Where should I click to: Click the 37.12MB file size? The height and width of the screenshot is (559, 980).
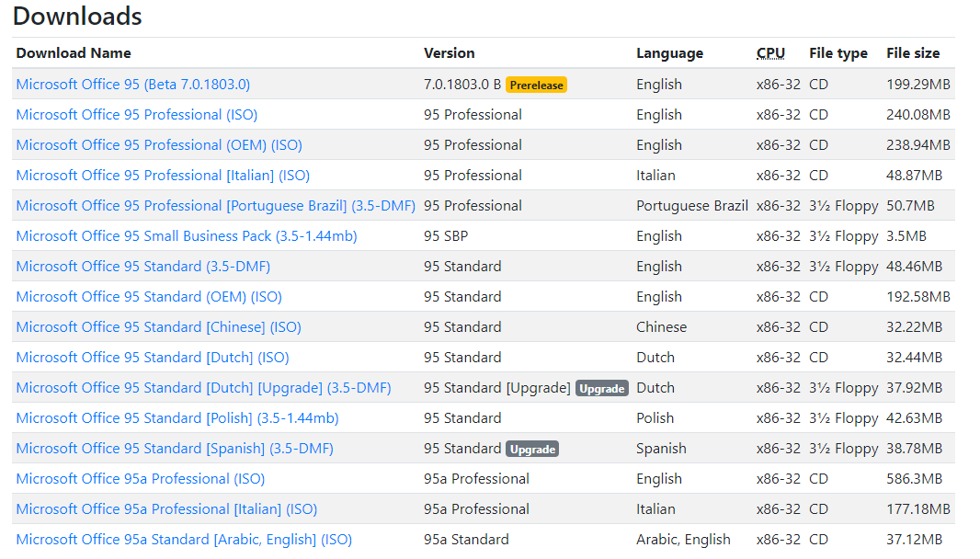pyautogui.click(x=915, y=540)
